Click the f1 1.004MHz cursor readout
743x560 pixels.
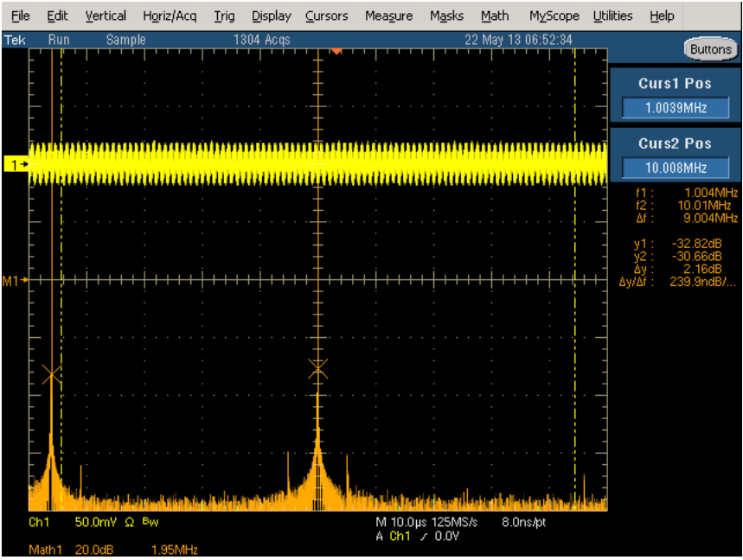click(687, 193)
